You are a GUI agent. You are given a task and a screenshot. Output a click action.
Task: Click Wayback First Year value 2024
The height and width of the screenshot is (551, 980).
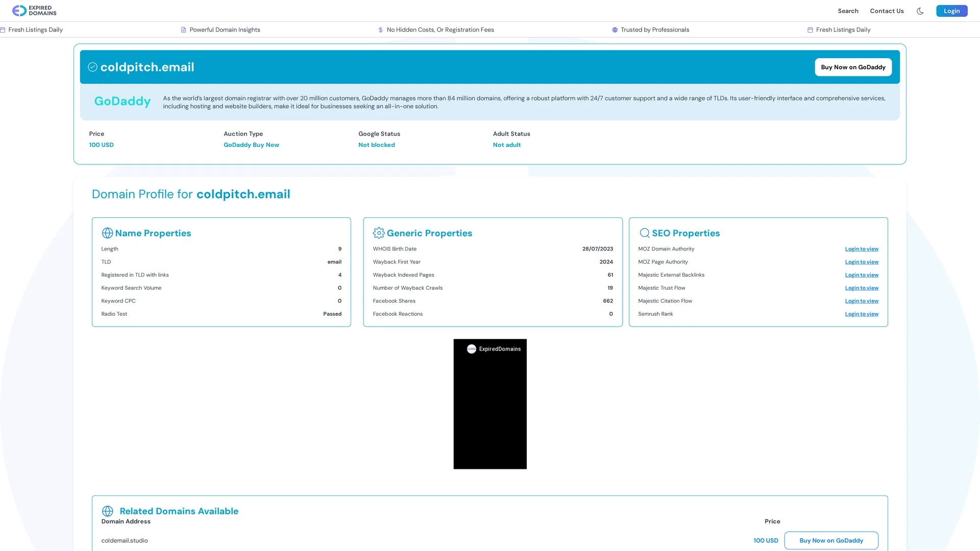point(606,262)
